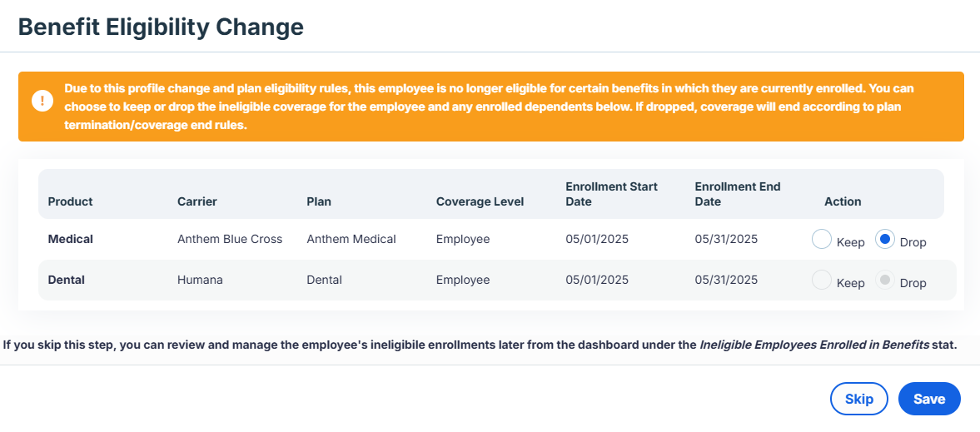Click the warning exclamation icon in orange banner
The width and height of the screenshot is (980, 432).
point(42,101)
